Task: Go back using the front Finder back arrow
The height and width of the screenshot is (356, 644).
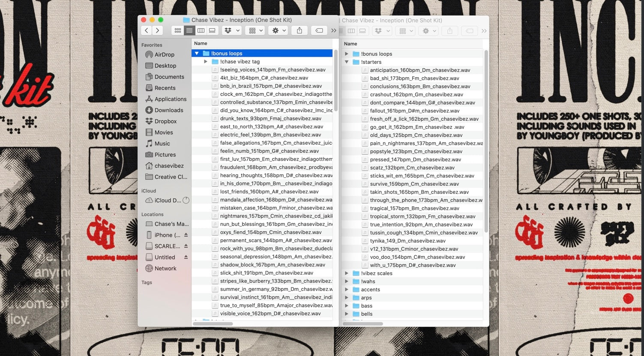Action: click(x=147, y=30)
